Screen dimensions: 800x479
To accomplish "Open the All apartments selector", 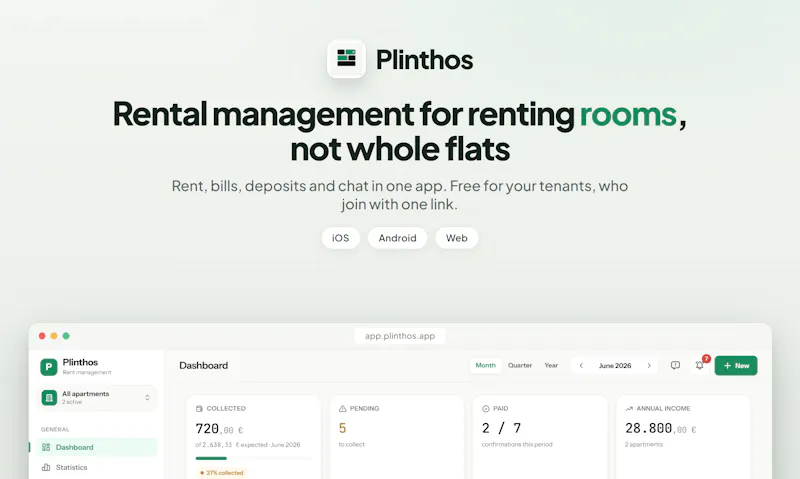I will pos(97,397).
